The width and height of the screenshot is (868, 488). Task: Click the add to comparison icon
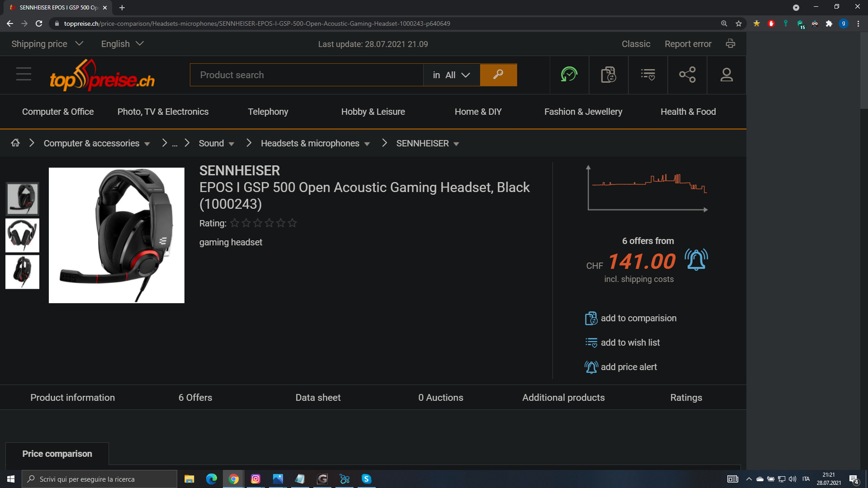pos(591,318)
